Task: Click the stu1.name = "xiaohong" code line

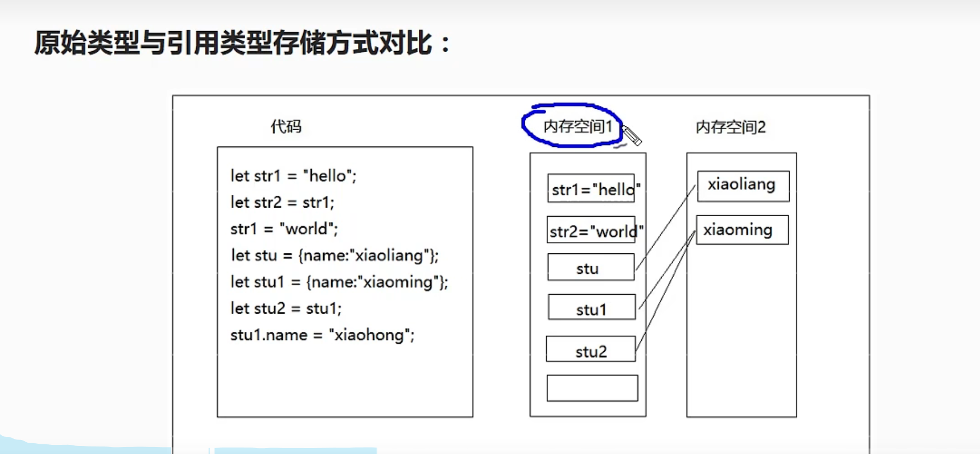Action: (323, 335)
